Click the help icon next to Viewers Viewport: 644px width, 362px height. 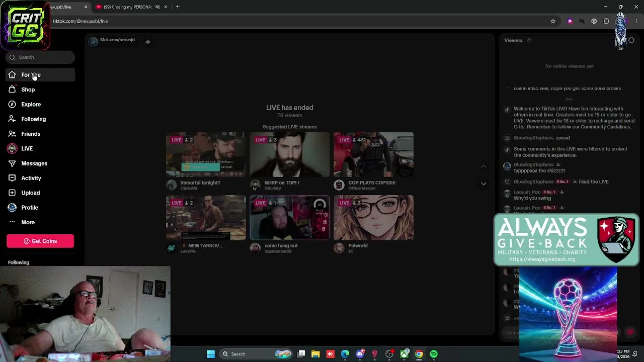pyautogui.click(x=529, y=40)
